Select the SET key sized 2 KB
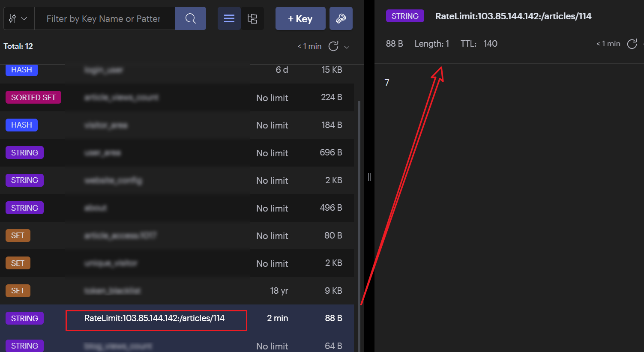The height and width of the screenshot is (352, 644). pos(177,263)
